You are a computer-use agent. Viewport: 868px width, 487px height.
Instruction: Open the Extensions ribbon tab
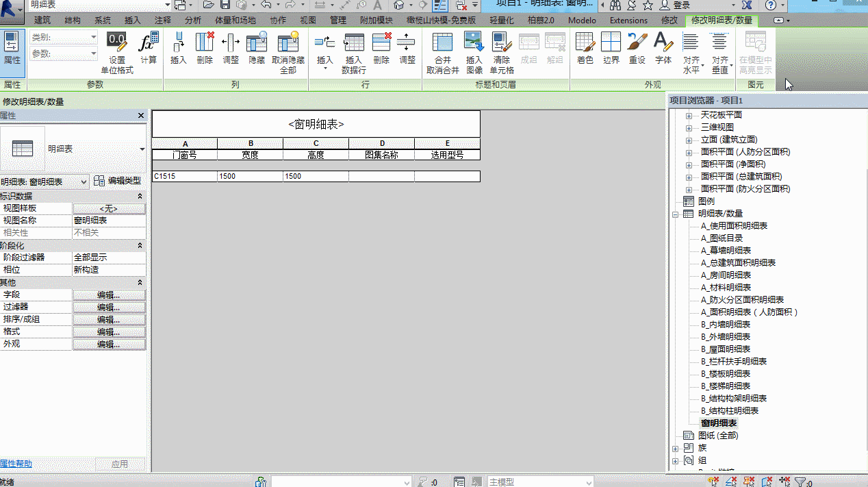(628, 21)
